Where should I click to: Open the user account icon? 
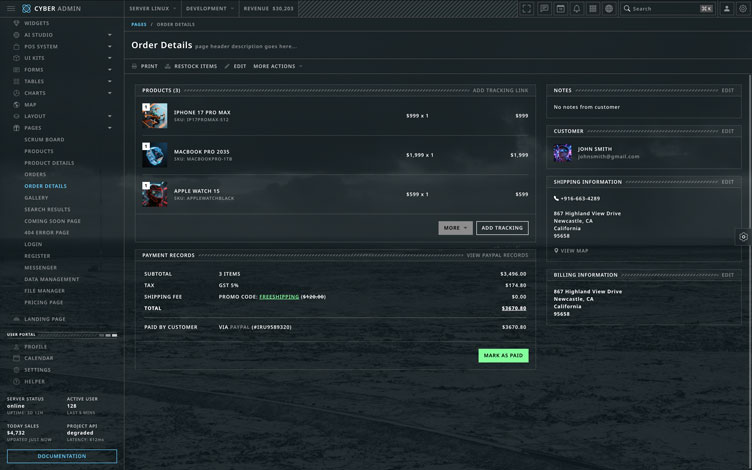tap(726, 8)
